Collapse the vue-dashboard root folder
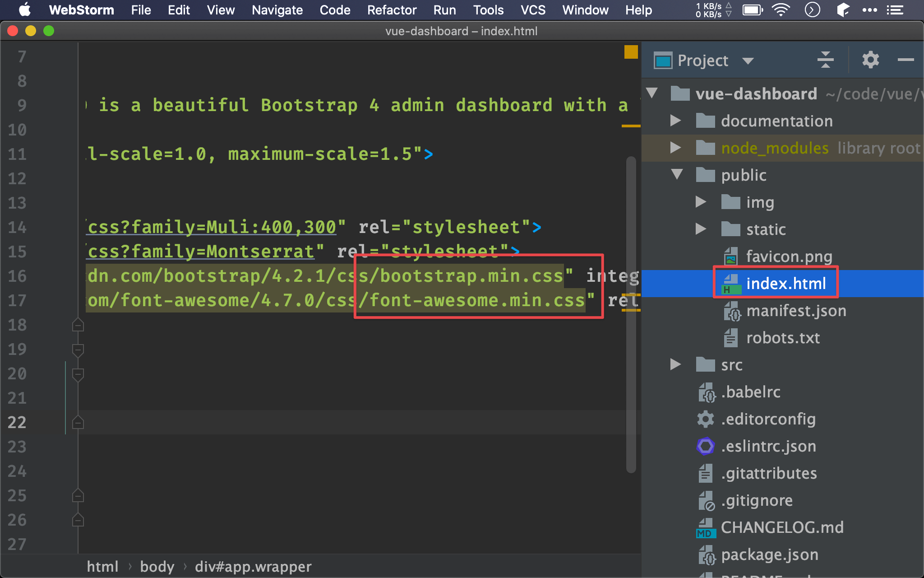 click(x=651, y=93)
